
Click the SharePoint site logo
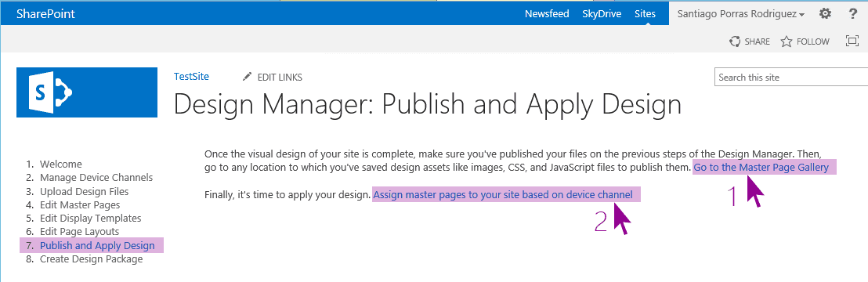click(x=87, y=92)
